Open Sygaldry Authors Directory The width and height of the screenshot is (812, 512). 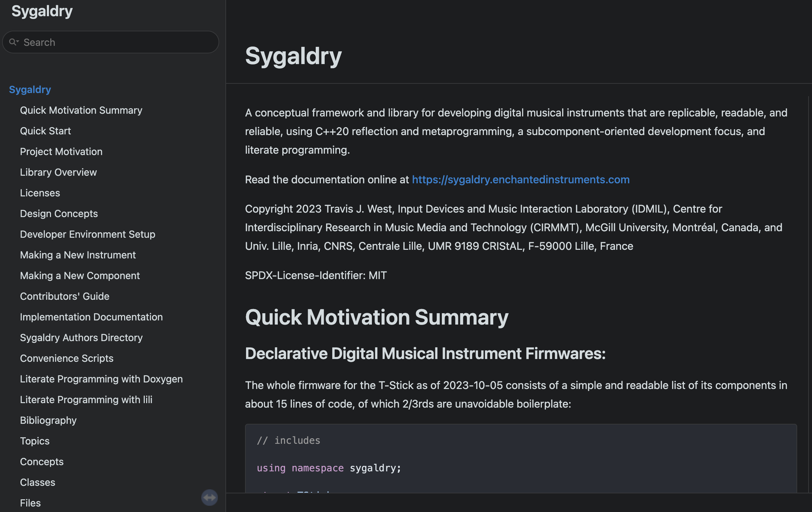[81, 338]
